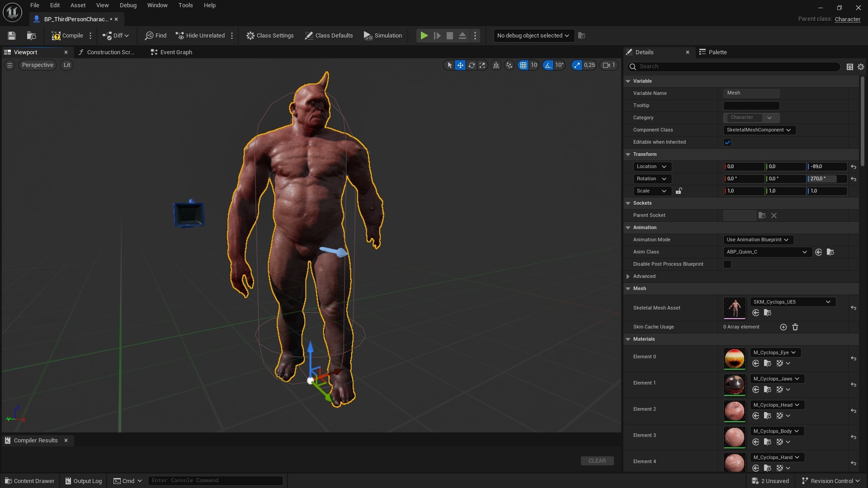Open the Component Class dropdown
Viewport: 868px width, 488px height.
click(x=759, y=130)
